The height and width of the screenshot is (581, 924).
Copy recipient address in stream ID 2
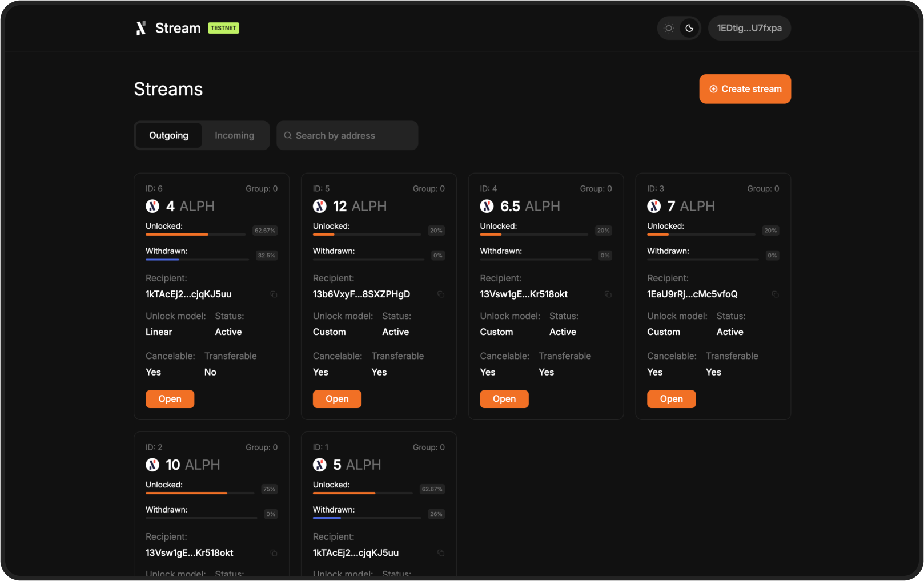274,553
